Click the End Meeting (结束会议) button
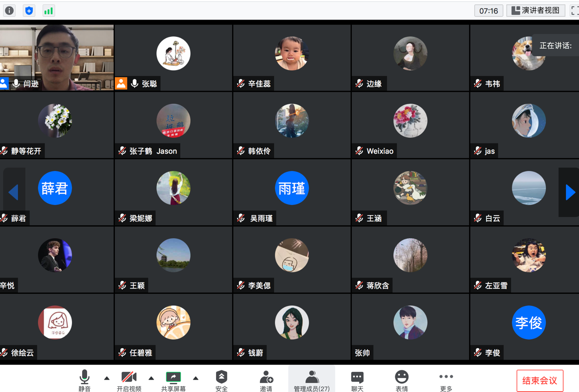The width and height of the screenshot is (579, 392). click(540, 381)
